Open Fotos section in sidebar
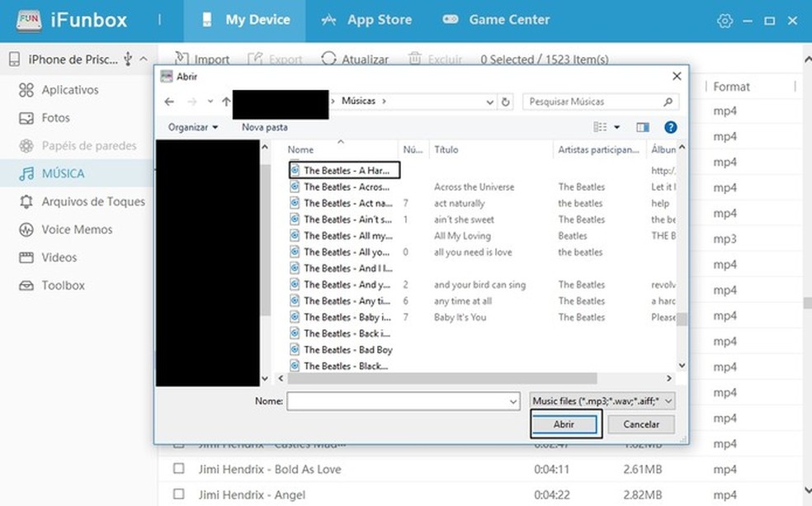This screenshot has height=506, width=812. 45,117
